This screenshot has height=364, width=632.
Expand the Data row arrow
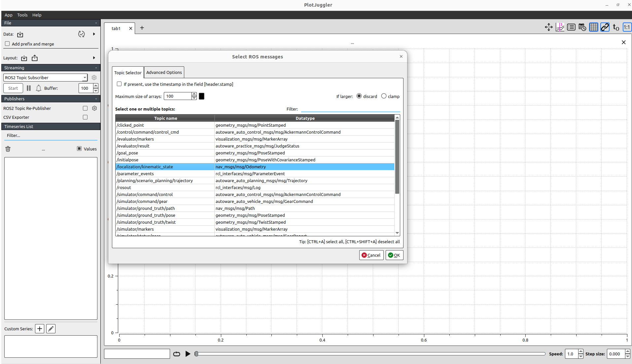click(94, 34)
